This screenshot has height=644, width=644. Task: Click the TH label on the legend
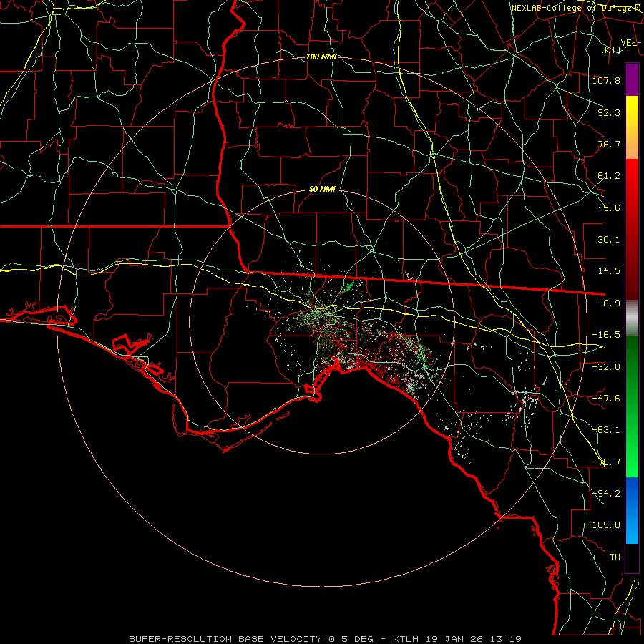click(x=615, y=557)
